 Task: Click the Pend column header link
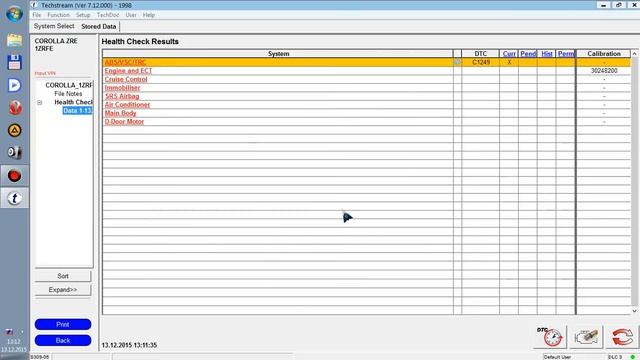[x=528, y=53]
